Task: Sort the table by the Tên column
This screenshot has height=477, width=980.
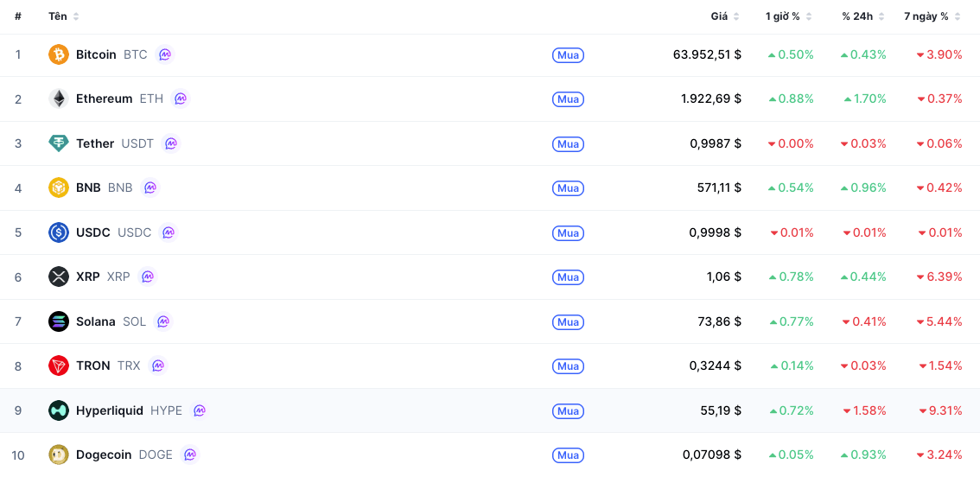Action: (64, 16)
